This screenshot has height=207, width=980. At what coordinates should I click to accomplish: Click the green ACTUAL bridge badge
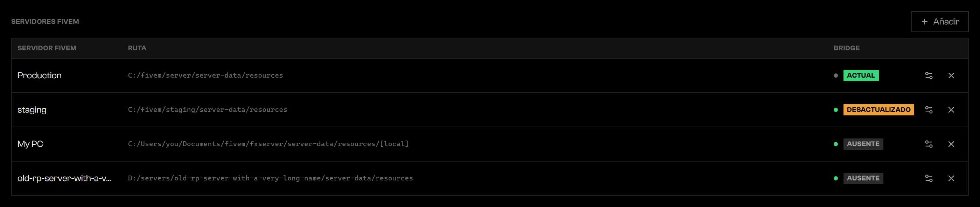[x=861, y=75]
